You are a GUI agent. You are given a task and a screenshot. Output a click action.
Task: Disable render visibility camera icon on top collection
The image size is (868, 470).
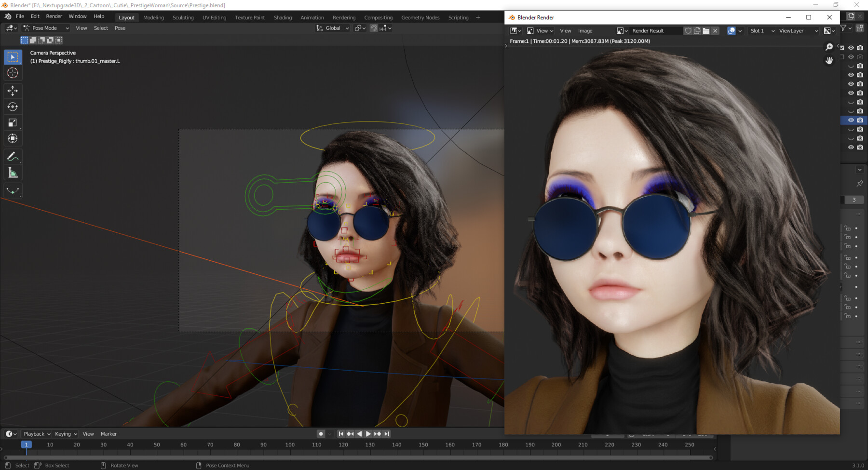pos(860,47)
